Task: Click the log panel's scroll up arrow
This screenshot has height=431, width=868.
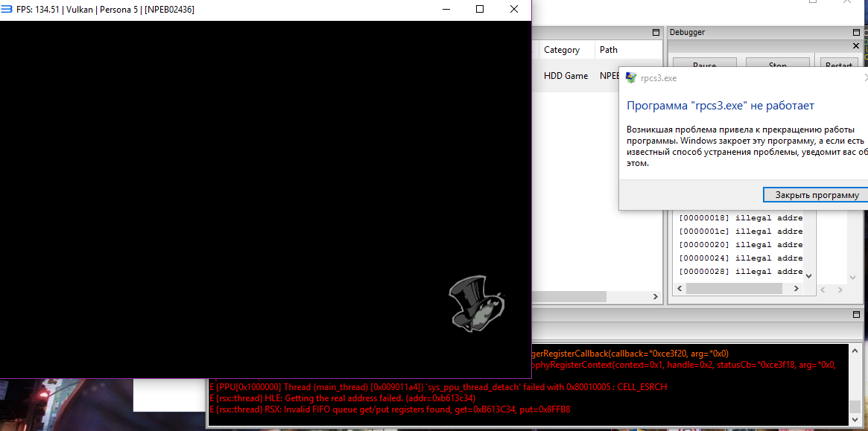Action: click(x=856, y=351)
